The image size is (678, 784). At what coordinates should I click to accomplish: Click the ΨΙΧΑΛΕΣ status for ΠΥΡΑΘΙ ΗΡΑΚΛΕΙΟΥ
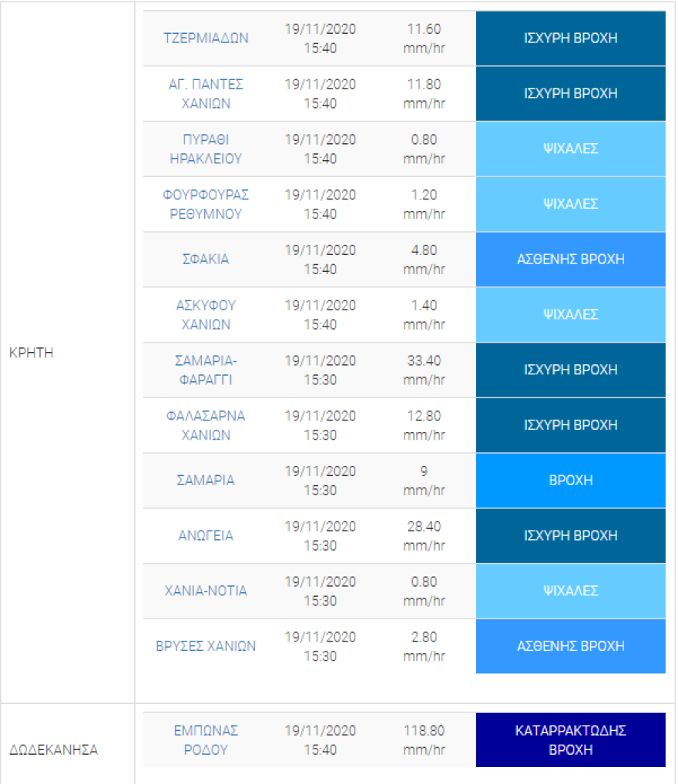pos(570,149)
